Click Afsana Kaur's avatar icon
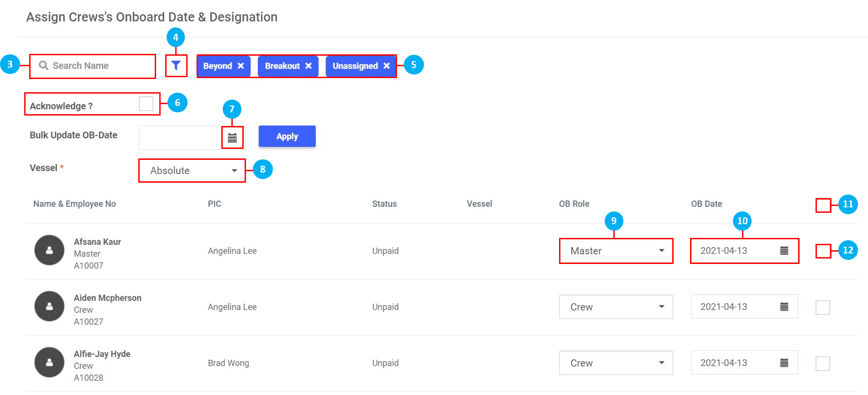The width and height of the screenshot is (868, 395). pos(49,250)
